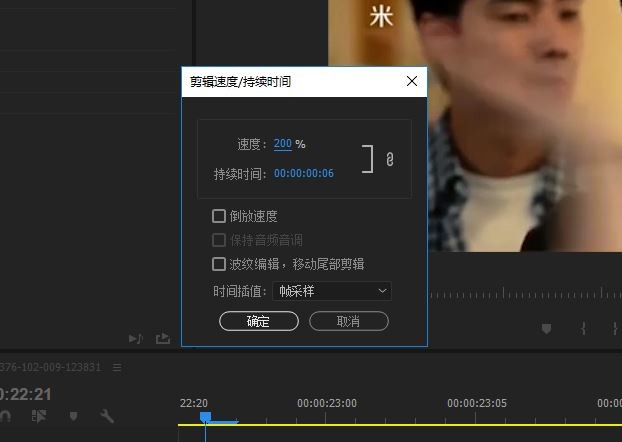Click the add marker icon under preview
Viewport: 622px width, 442px height.
click(x=547, y=328)
